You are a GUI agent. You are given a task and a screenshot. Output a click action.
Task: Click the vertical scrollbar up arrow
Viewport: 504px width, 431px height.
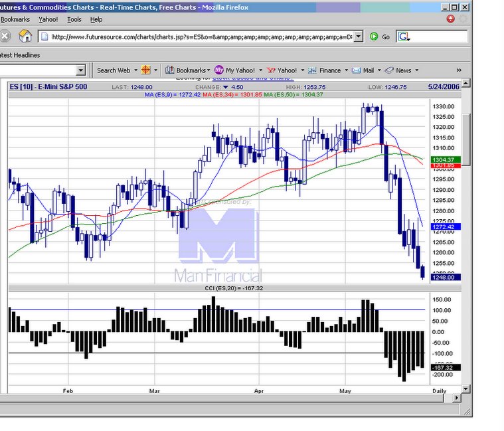465,84
